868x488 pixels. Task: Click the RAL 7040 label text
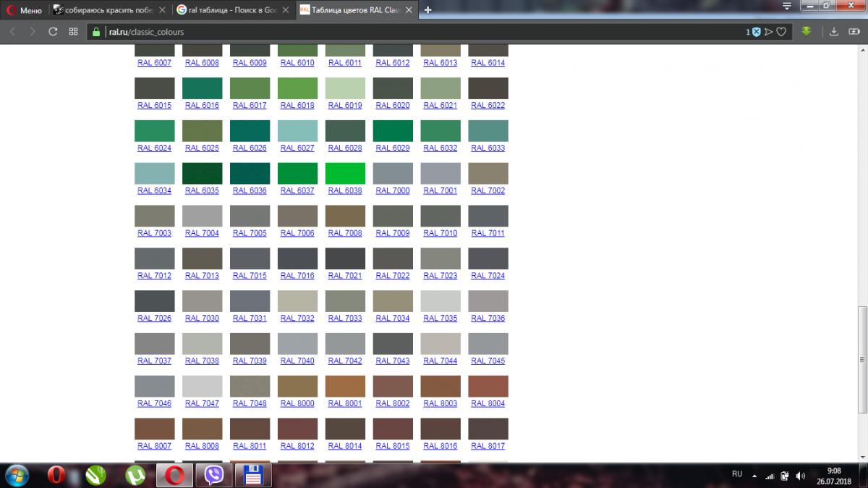pyautogui.click(x=297, y=361)
